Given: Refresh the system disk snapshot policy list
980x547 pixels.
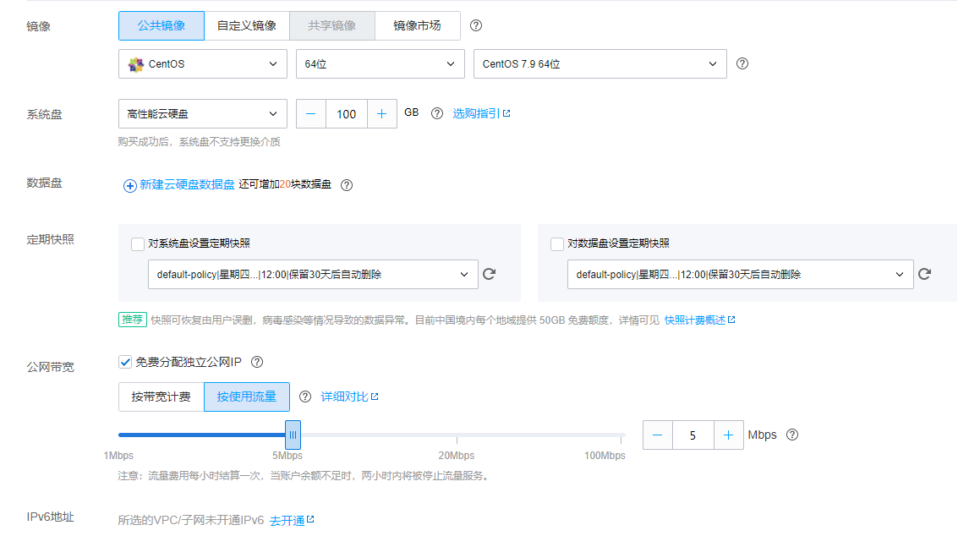Looking at the screenshot, I should coord(489,274).
